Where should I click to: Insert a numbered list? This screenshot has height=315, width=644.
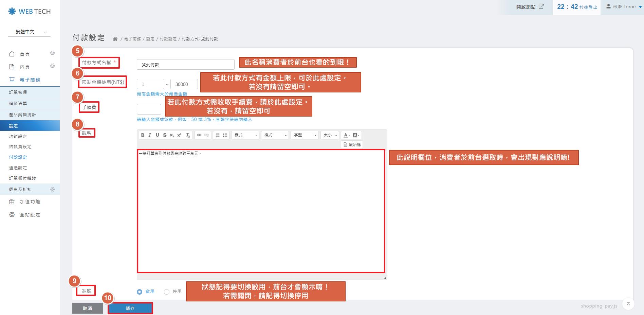[218, 135]
